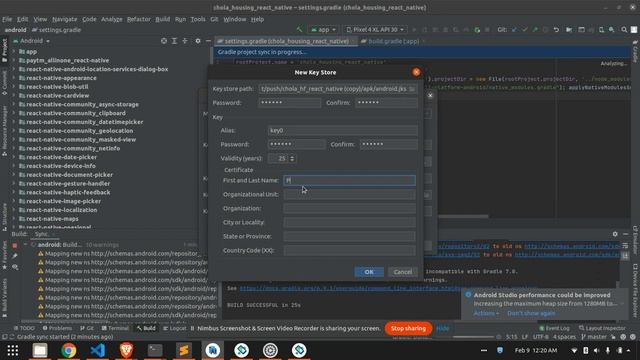Open the Terminal app in dock
This screenshot has width=640, height=360.
click(x=155, y=350)
